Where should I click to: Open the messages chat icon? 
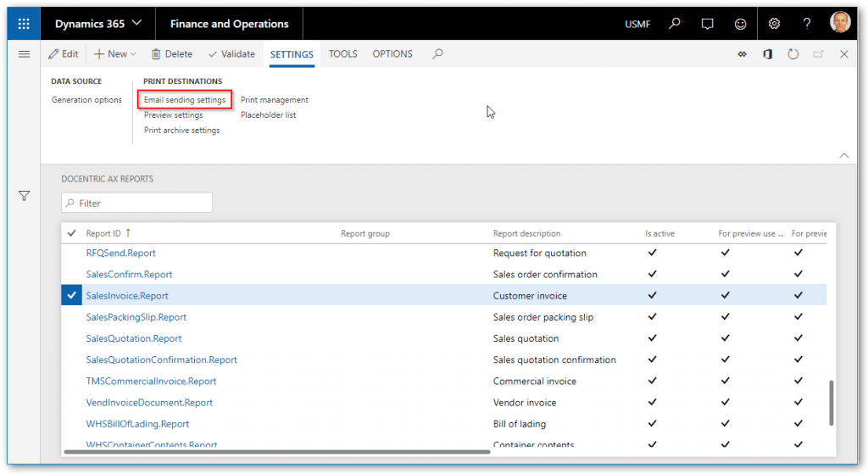(x=707, y=24)
